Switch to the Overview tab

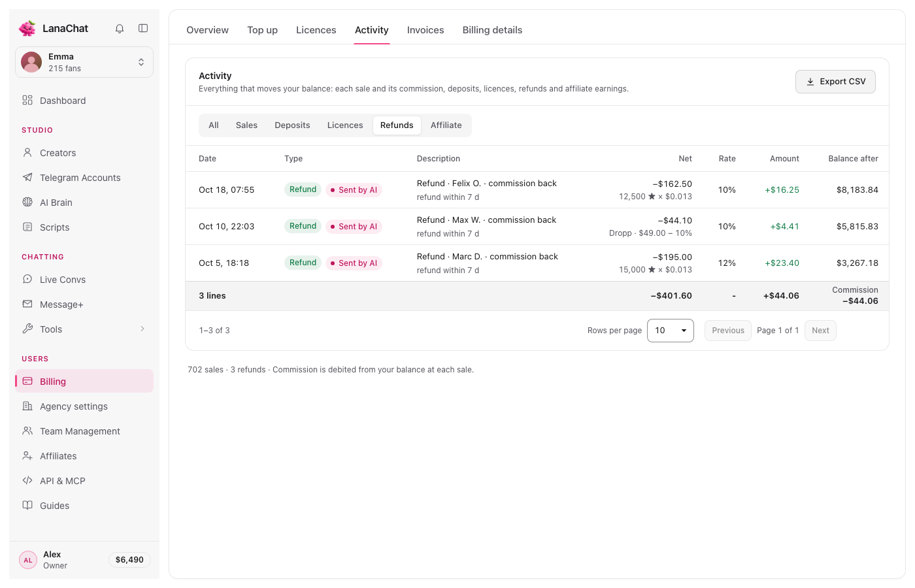[207, 30]
